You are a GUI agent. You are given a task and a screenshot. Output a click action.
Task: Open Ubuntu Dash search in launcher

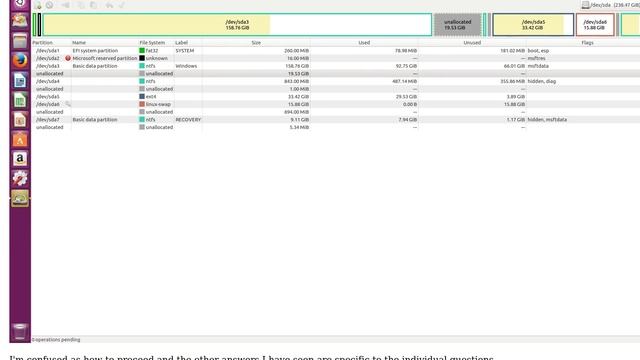click(20, 4)
